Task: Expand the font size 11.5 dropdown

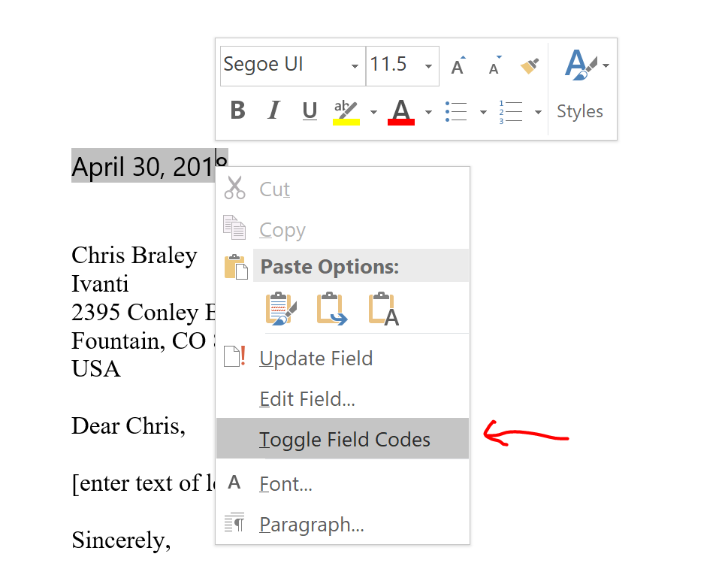Action: pyautogui.click(x=428, y=66)
